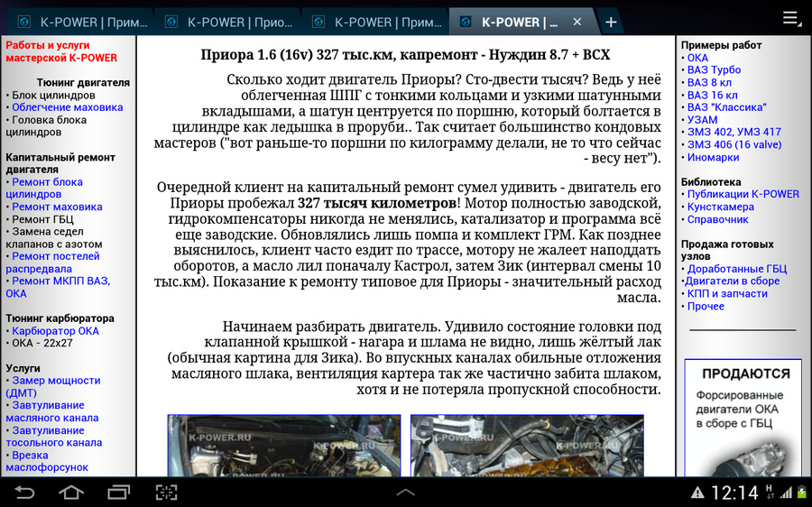This screenshot has width=812, height=507.
Task: Open ЗМЗ 402, УМЗ 417 link
Action: [734, 132]
